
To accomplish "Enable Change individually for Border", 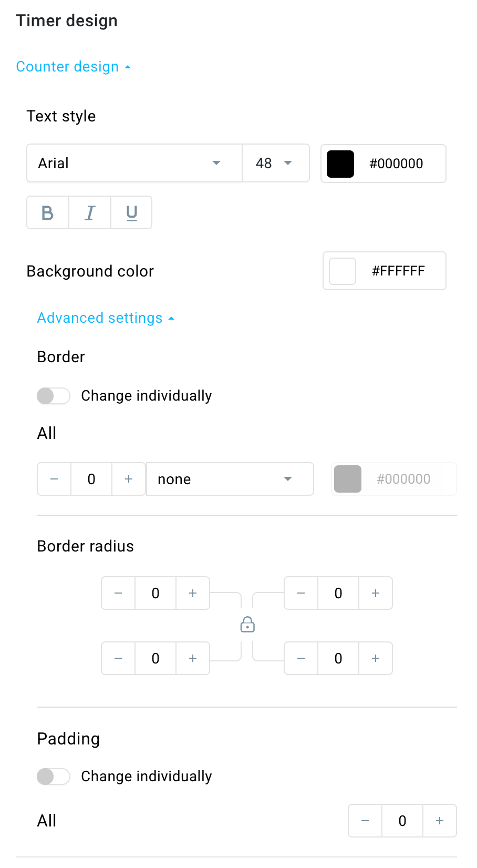I will coord(53,396).
